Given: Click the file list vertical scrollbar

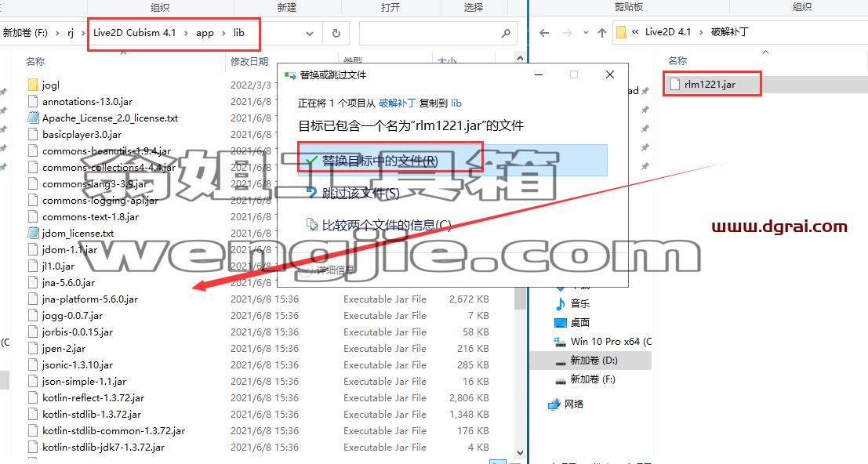Looking at the screenshot, I should click(520, 255).
